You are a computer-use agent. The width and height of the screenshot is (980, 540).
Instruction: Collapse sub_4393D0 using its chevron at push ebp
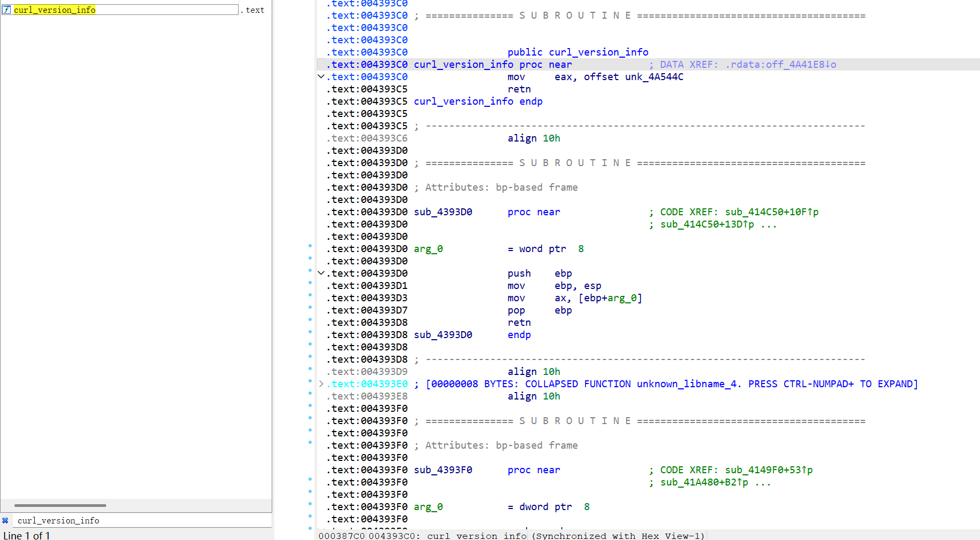[x=321, y=273]
